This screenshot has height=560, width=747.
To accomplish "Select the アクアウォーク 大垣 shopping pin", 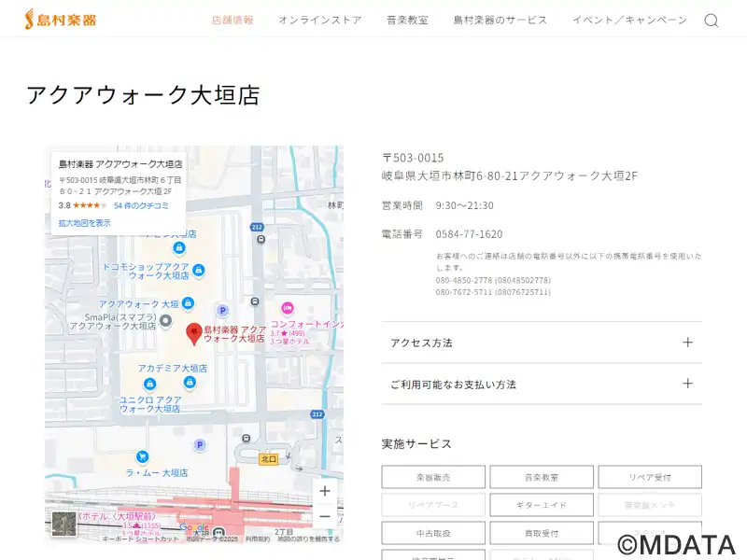I will tap(189, 302).
